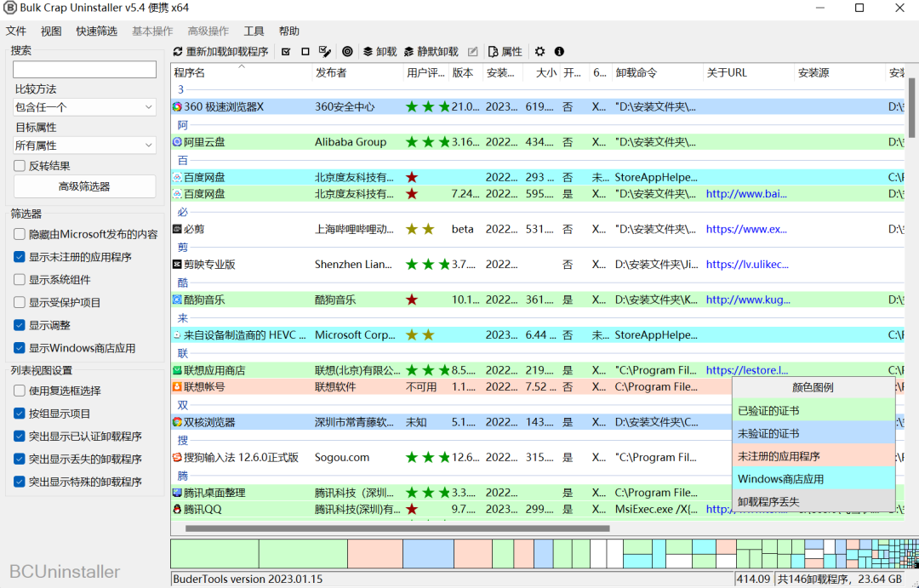
Task: Sort list by 卸载命令 column header
Action: click(x=658, y=72)
